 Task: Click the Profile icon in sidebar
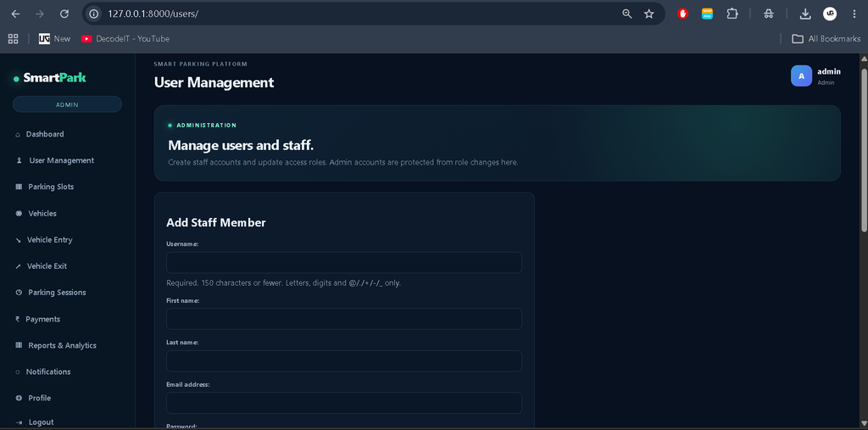pos(19,398)
